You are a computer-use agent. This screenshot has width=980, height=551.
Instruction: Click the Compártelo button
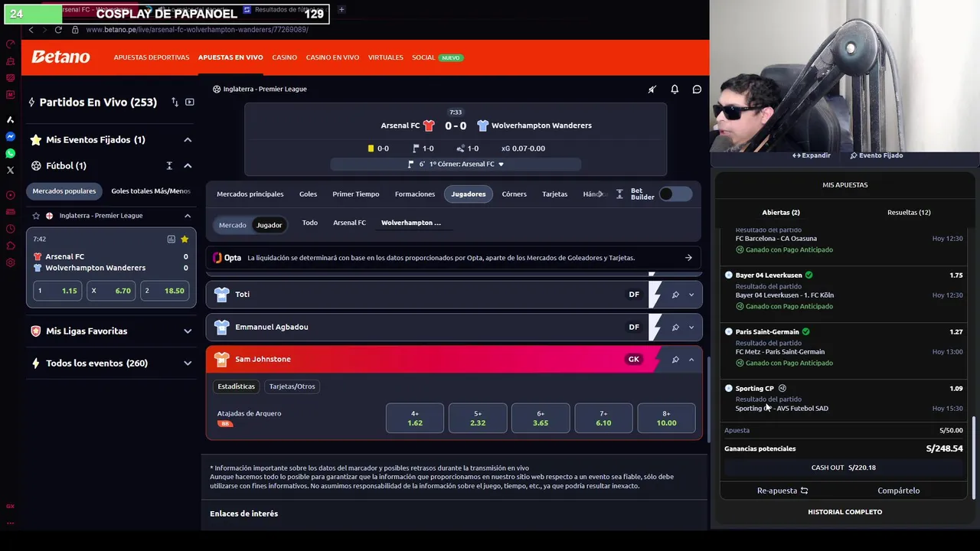(x=899, y=491)
